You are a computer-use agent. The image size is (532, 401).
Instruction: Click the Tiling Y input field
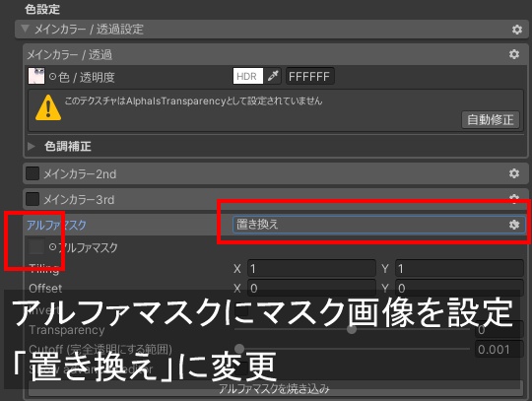pyautogui.click(x=459, y=269)
